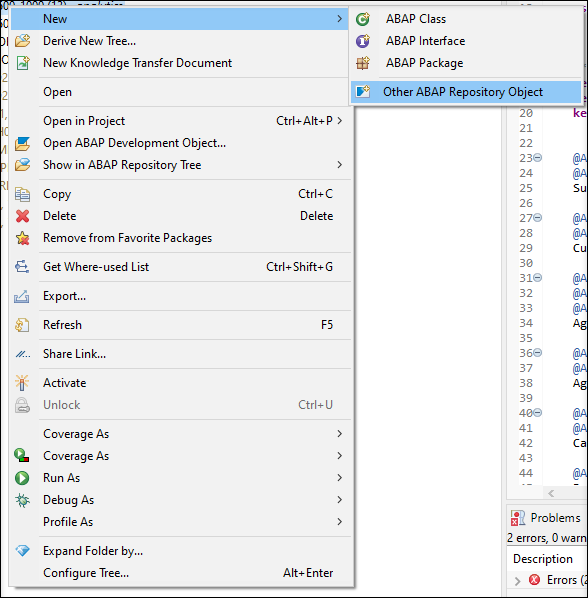Collapse the code fold at line 23

(537, 158)
